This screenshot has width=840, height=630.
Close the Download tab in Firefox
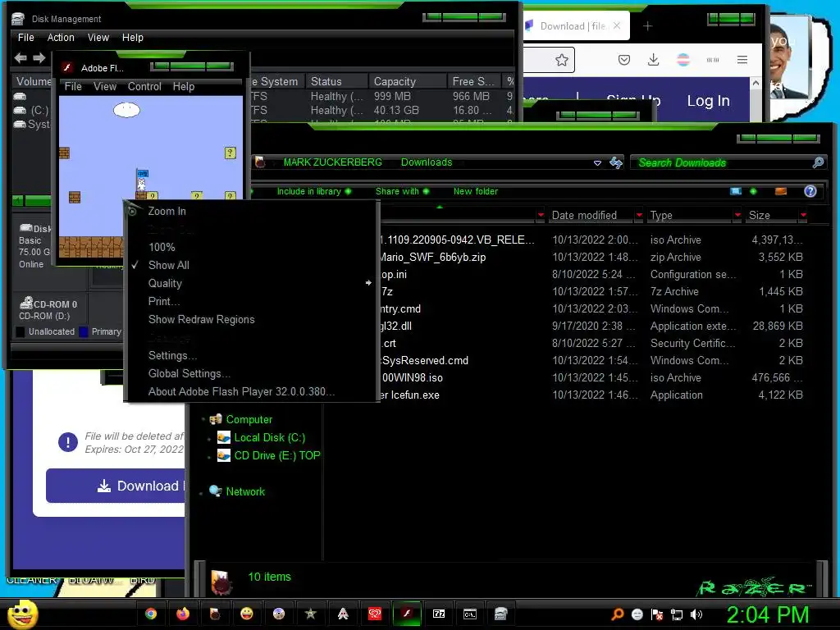[617, 25]
